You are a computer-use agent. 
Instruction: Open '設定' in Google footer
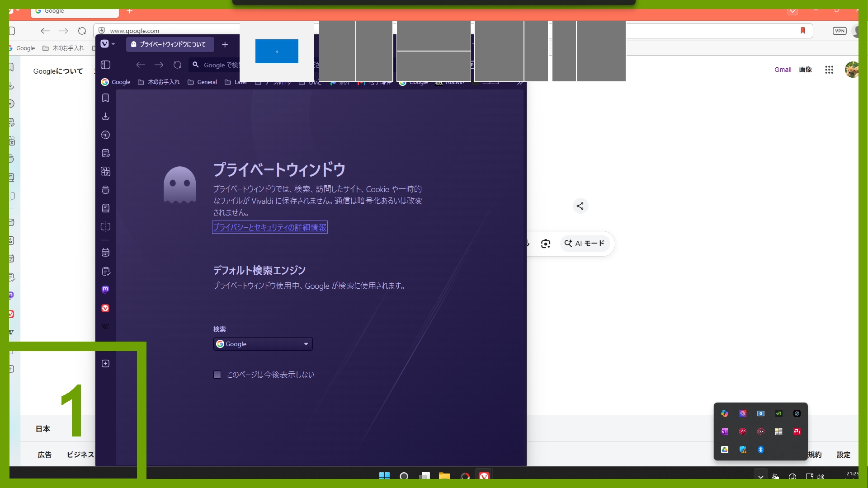point(843,455)
